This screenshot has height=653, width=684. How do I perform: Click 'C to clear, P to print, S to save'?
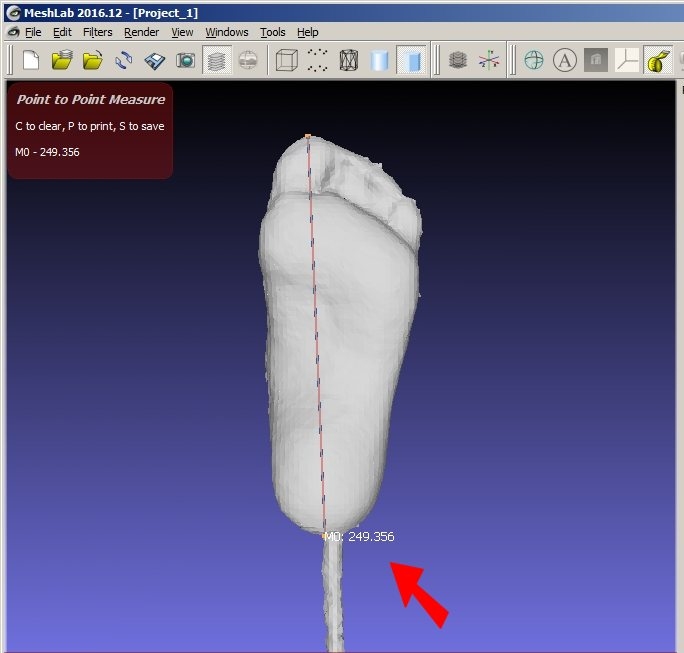click(x=89, y=126)
